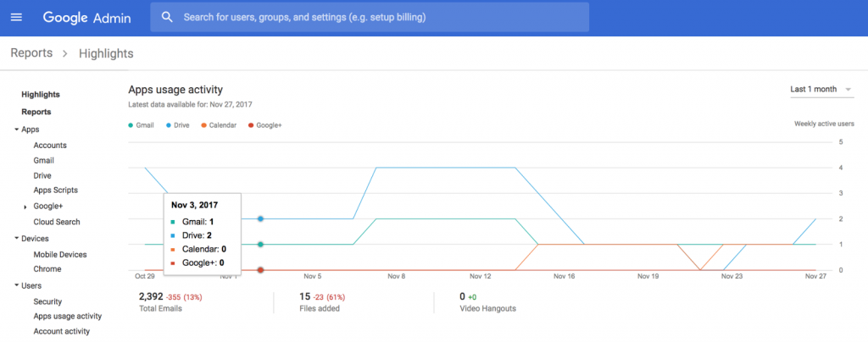Click the Drive data point on Nov 3
The image size is (868, 342).
260,218
